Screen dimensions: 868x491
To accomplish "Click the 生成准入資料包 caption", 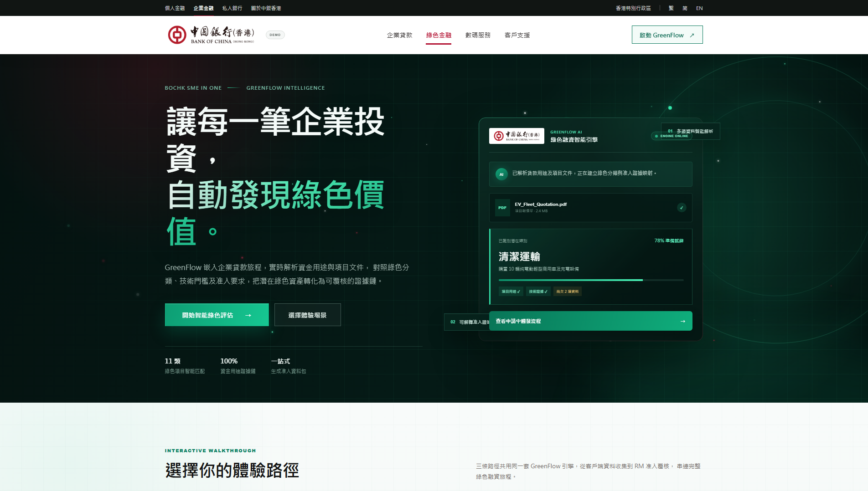I will pyautogui.click(x=289, y=371).
